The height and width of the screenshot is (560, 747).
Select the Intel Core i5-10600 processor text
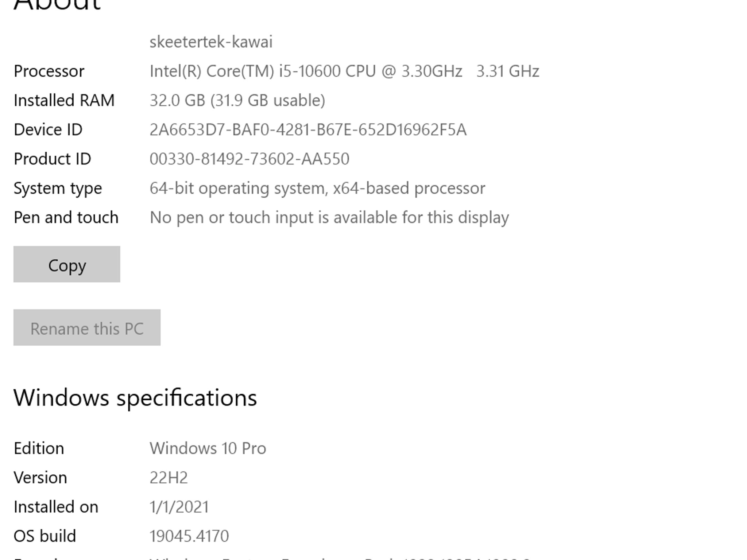tap(306, 71)
